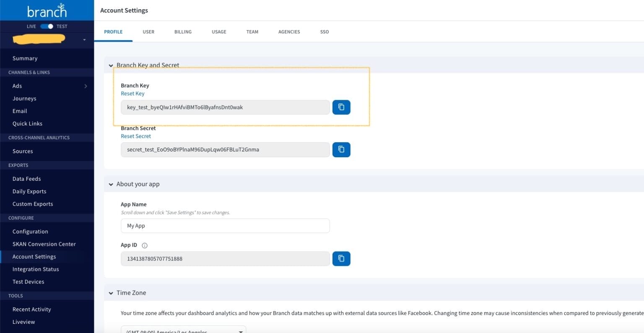Click the Reset Key link
The height and width of the screenshot is (333, 644).
point(132,93)
